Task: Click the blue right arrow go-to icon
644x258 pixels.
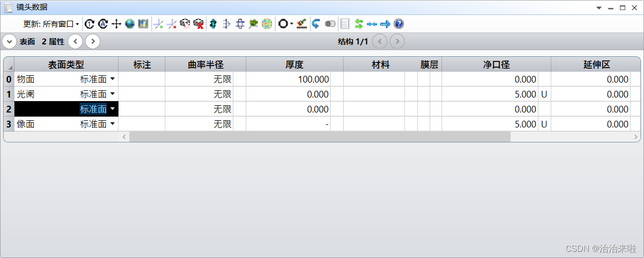Action: pos(385,24)
